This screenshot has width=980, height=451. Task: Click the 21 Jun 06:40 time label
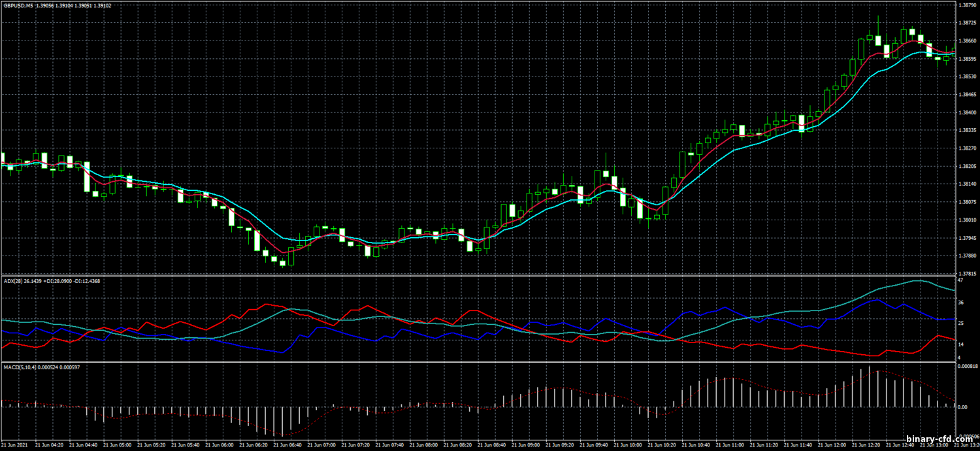tap(287, 444)
